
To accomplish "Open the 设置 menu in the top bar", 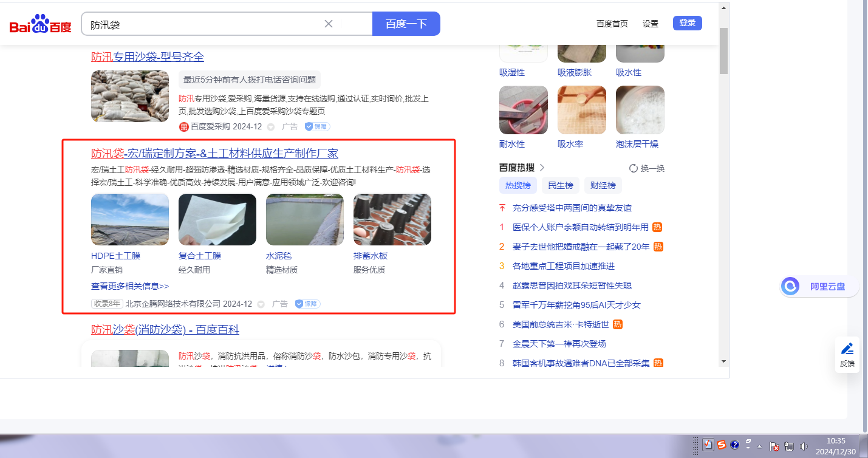I will 651,24.
